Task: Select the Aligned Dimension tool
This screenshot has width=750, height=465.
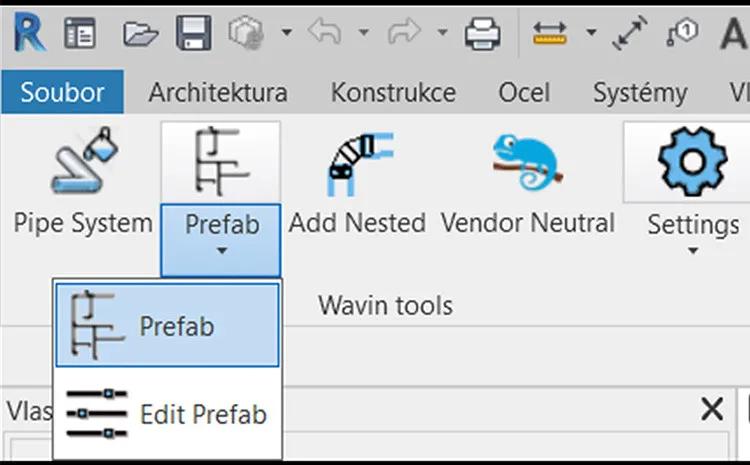Action: point(630,33)
